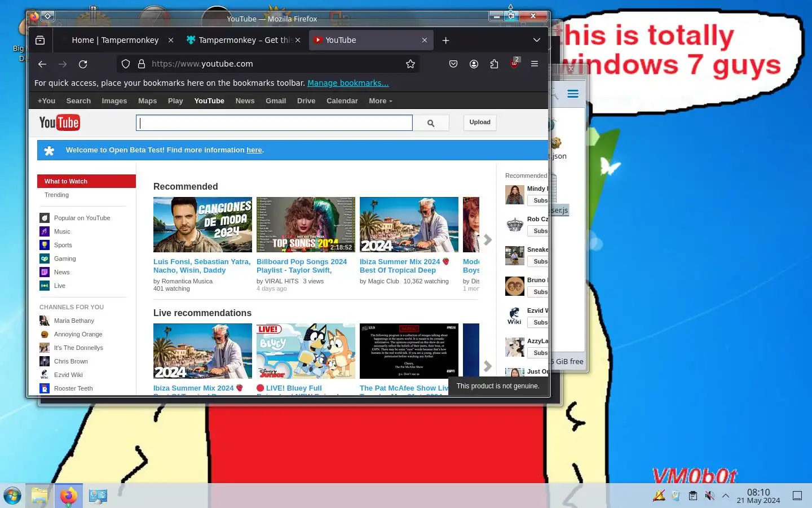Open the Bluey live stream thumbnail
Image resolution: width=812 pixels, height=508 pixels.
click(306, 351)
